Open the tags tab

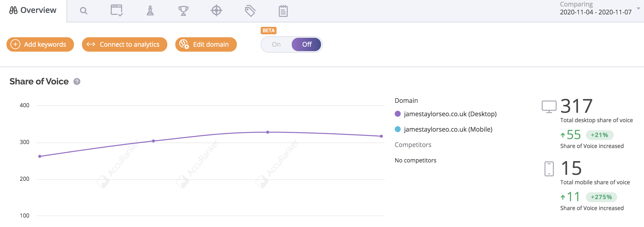coord(250,11)
